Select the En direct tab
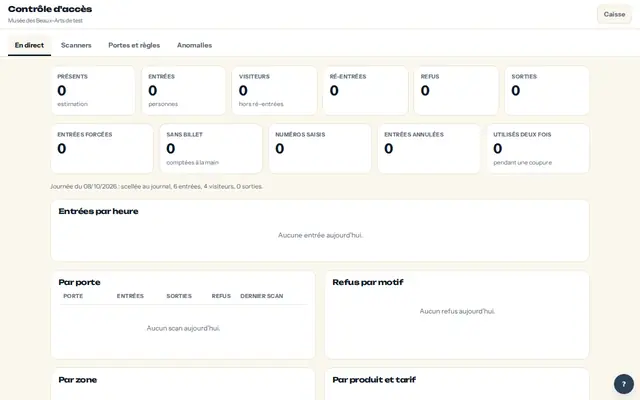The height and width of the screenshot is (400, 640). (x=29, y=45)
